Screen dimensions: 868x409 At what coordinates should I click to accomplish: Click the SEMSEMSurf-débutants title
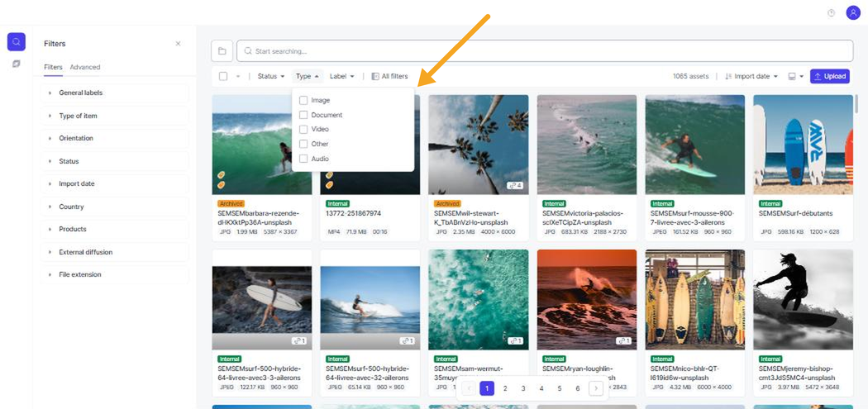click(x=795, y=213)
